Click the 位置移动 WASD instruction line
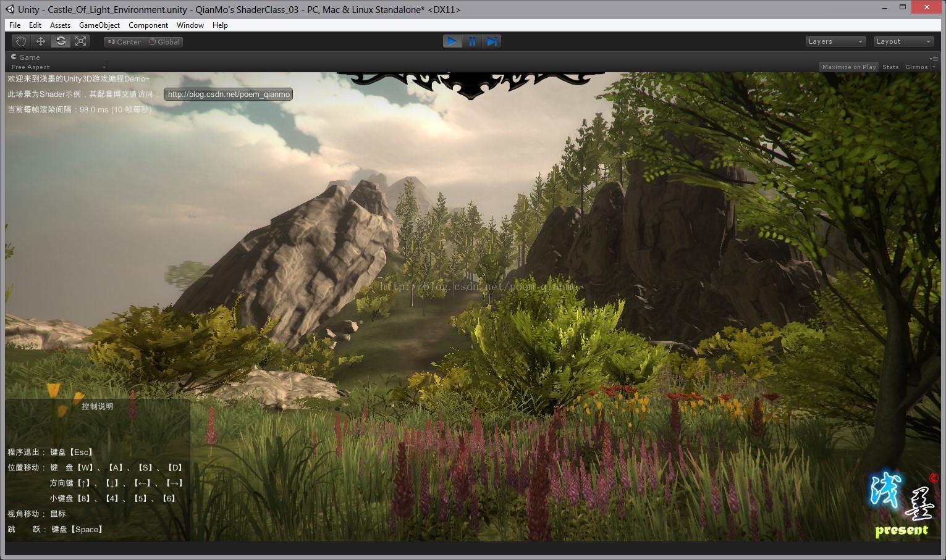 point(96,467)
